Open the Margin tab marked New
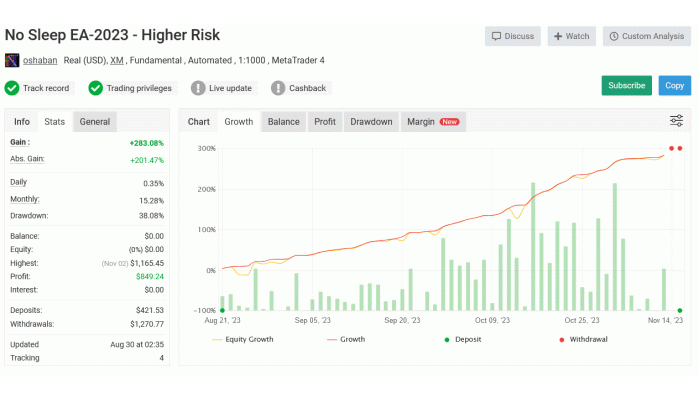Viewport: 700px width, 400px height. click(432, 122)
